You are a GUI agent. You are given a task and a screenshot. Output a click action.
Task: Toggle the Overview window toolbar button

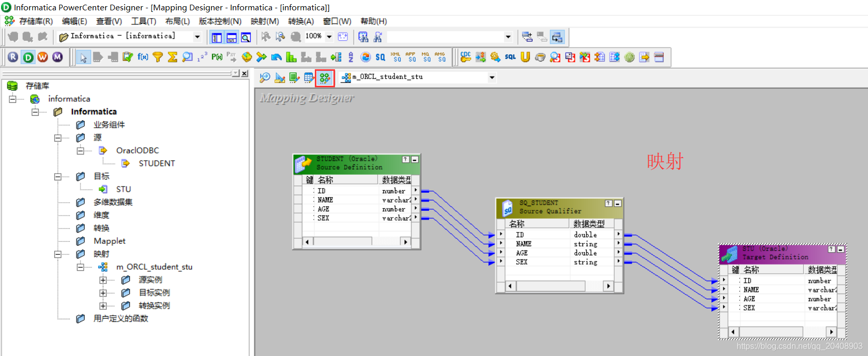[x=246, y=37]
